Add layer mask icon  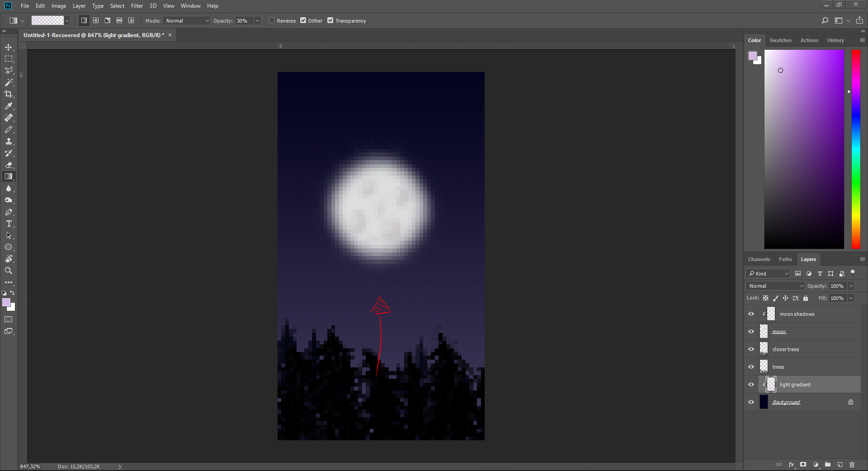pyautogui.click(x=803, y=465)
